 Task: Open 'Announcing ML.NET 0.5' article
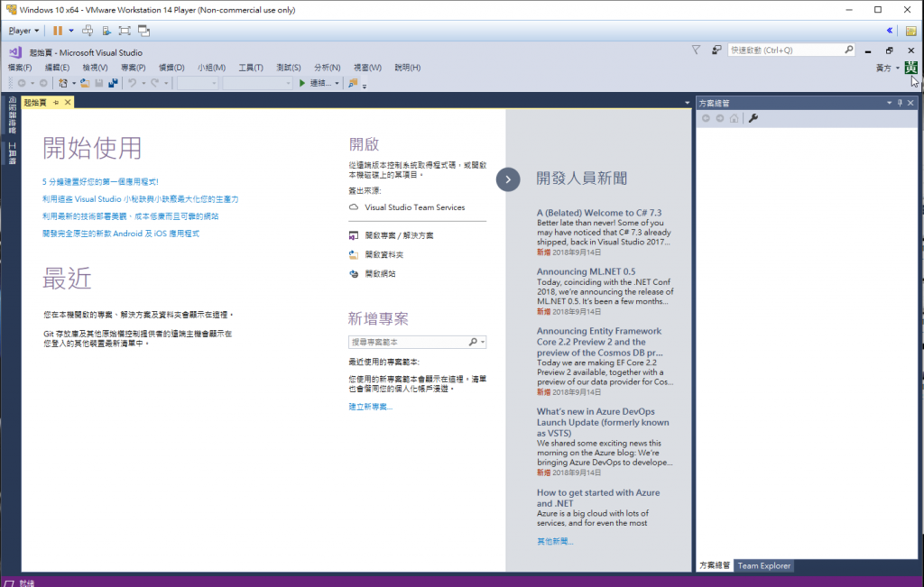tap(586, 271)
